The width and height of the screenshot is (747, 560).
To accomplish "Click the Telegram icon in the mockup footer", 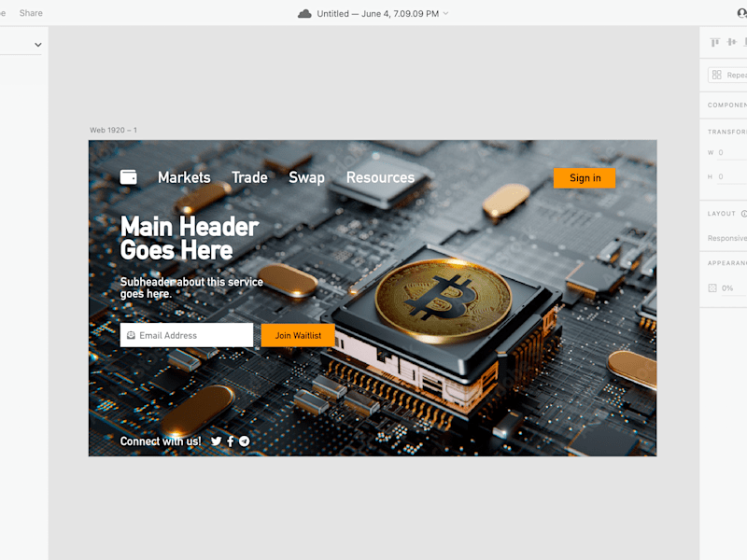I will (x=245, y=441).
